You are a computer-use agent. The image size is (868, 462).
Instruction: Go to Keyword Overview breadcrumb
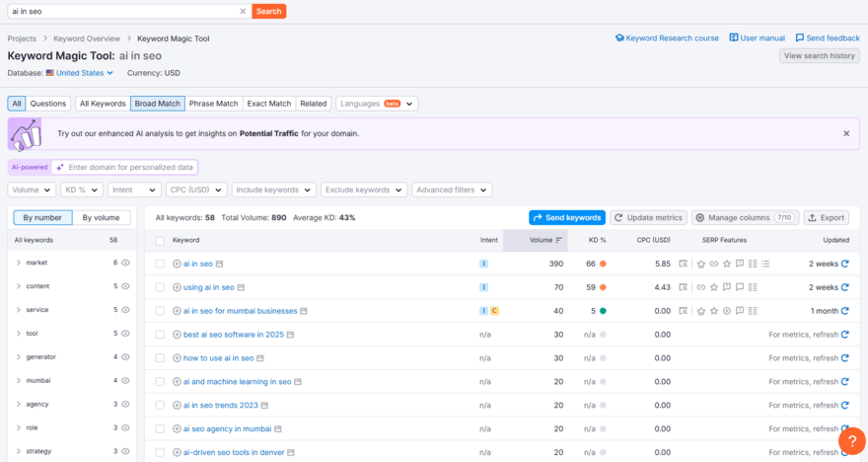tap(87, 38)
